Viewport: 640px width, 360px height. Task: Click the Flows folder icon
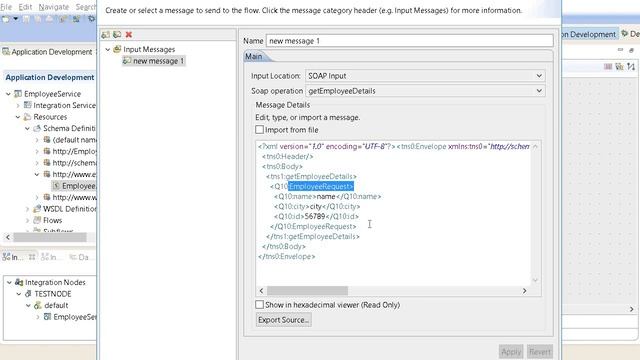[37, 220]
